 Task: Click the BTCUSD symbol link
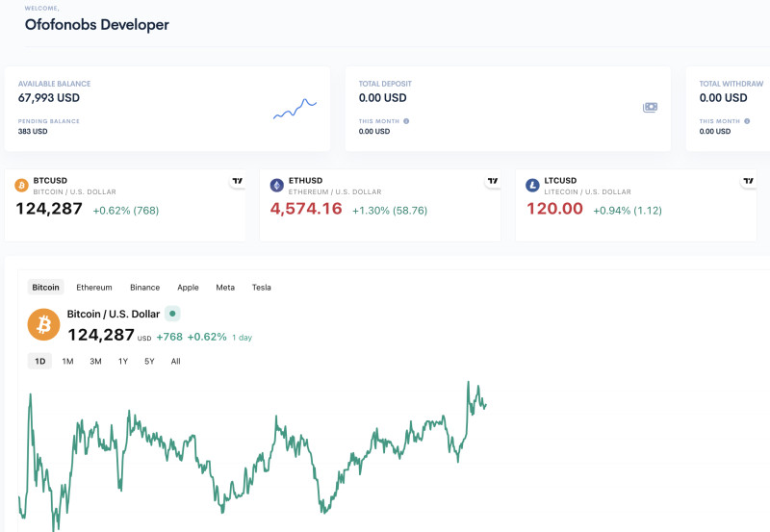pyautogui.click(x=50, y=181)
